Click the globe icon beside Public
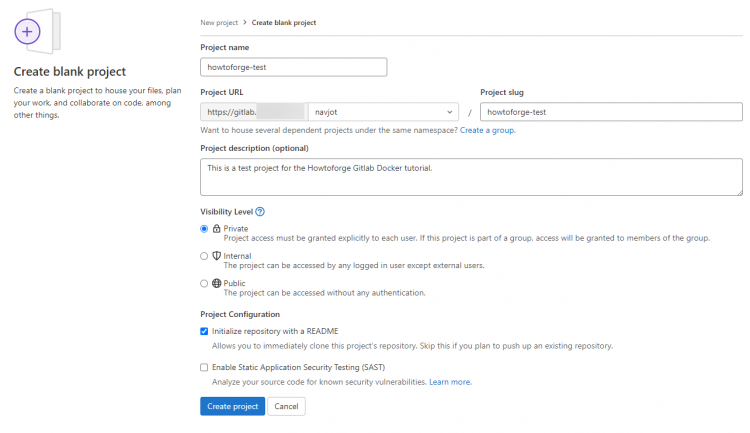 tap(217, 283)
